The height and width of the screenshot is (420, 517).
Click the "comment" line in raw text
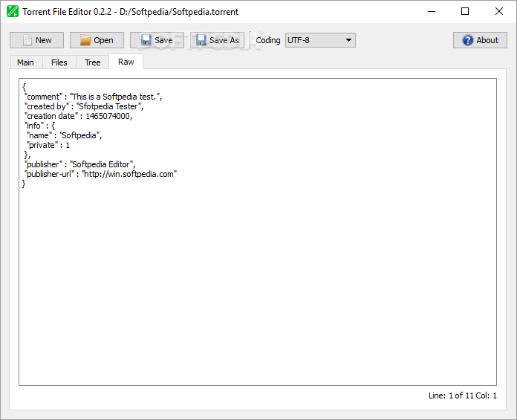pyautogui.click(x=94, y=97)
